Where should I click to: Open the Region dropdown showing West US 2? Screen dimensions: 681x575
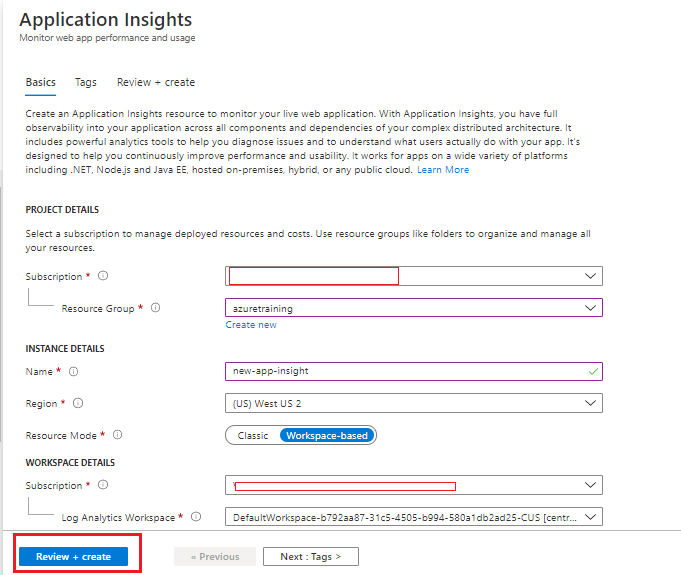click(414, 403)
